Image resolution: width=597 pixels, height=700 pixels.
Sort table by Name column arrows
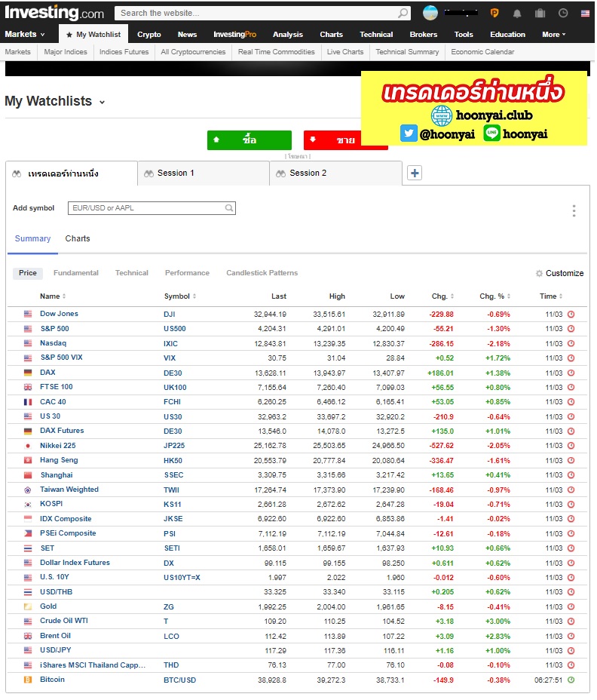coord(64,296)
